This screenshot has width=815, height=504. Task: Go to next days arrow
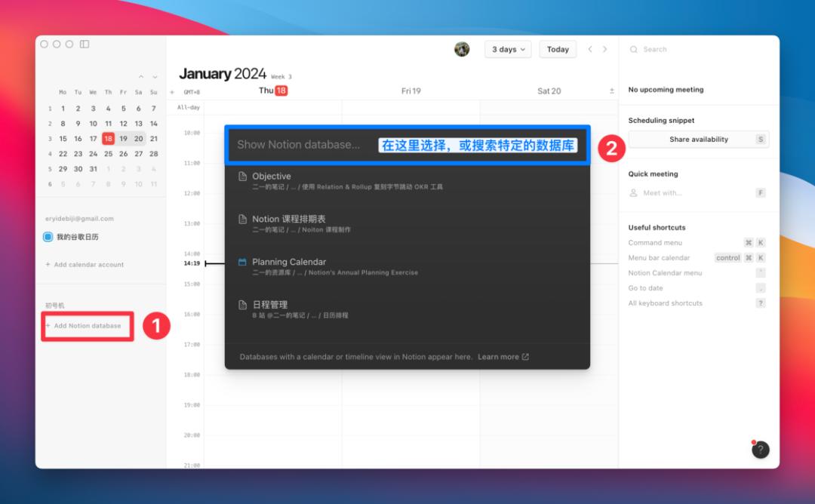pyautogui.click(x=604, y=49)
